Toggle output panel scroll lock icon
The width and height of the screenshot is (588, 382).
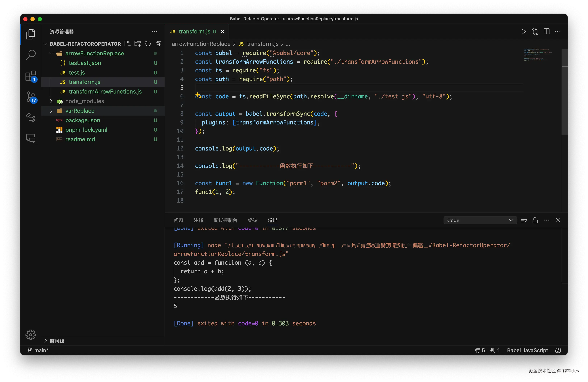click(x=535, y=220)
